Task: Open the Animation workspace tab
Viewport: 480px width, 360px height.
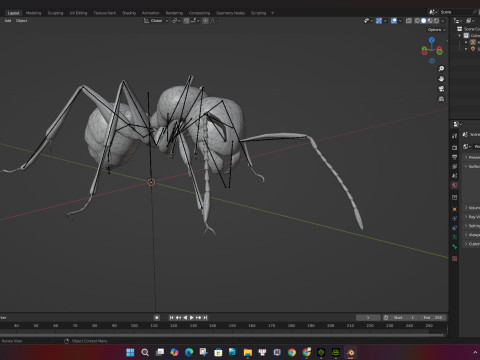Action: (x=151, y=13)
